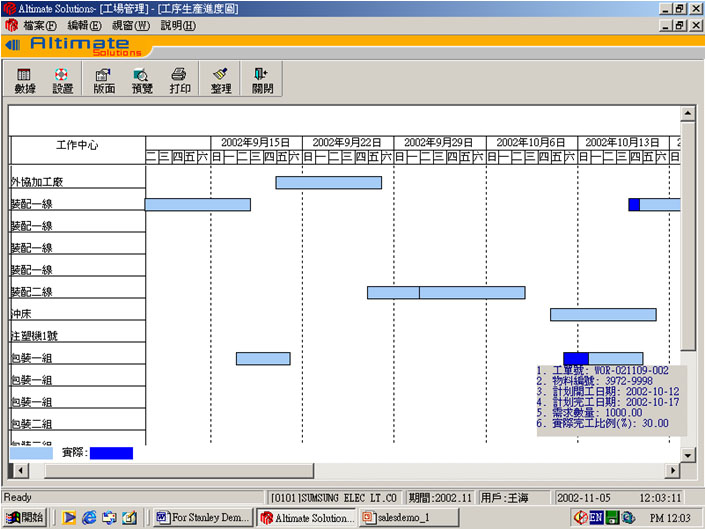This screenshot has height=530, width=706.
Task: Open the 說明(H) Help menu
Action: point(178,25)
